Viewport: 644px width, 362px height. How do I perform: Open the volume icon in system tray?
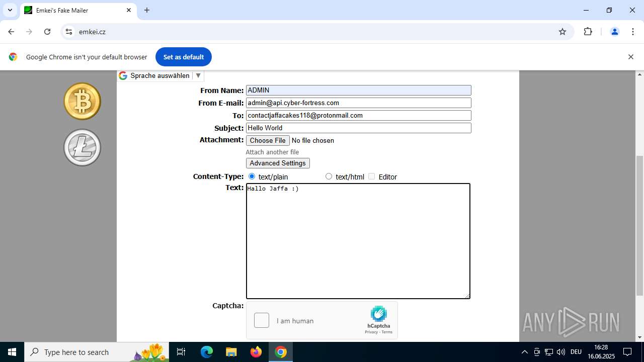[561, 352]
